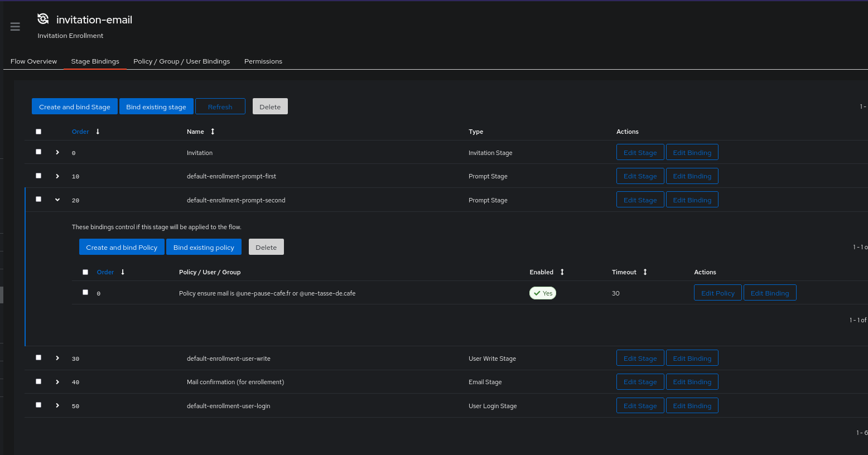Click Bind existing policy button

[204, 247]
